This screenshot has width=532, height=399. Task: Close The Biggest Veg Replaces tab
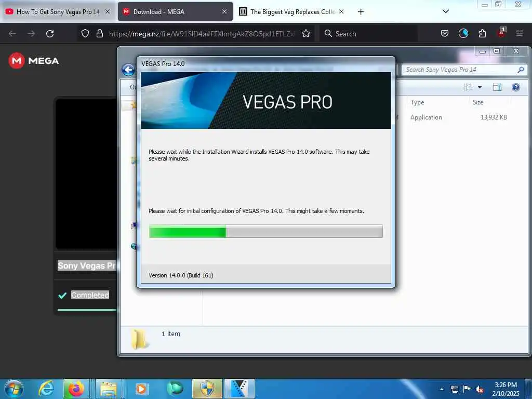(x=341, y=11)
